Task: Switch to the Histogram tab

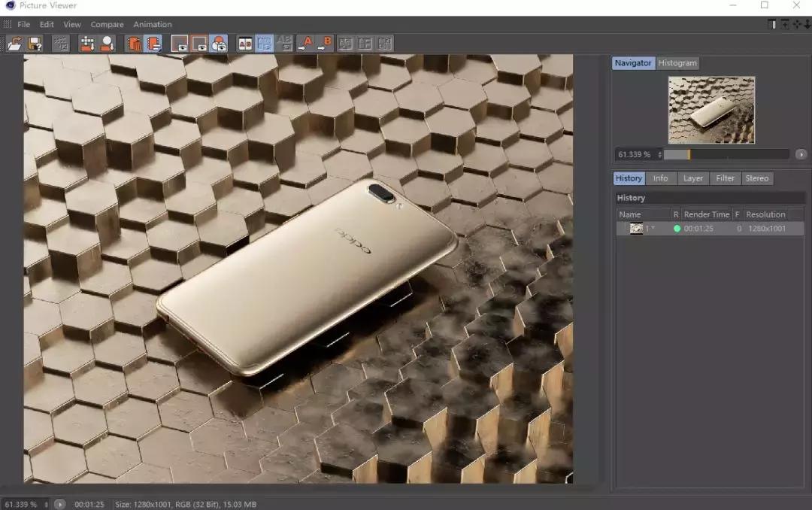Action: tap(677, 63)
